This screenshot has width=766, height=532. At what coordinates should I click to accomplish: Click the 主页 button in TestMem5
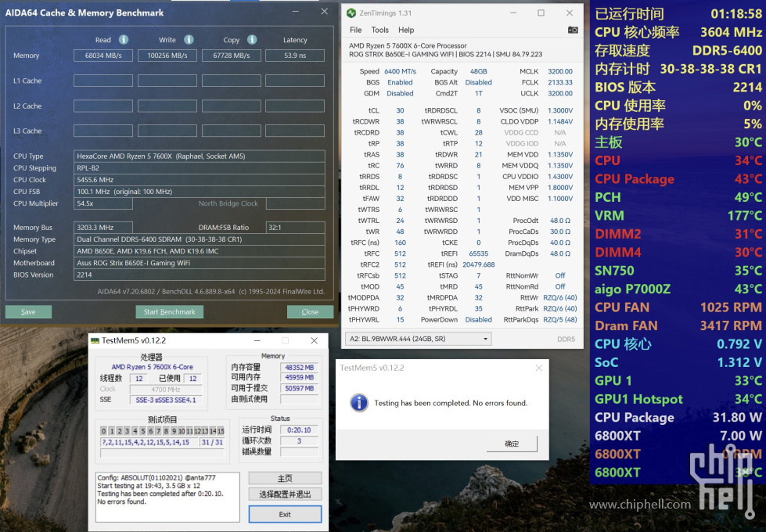[x=285, y=478]
